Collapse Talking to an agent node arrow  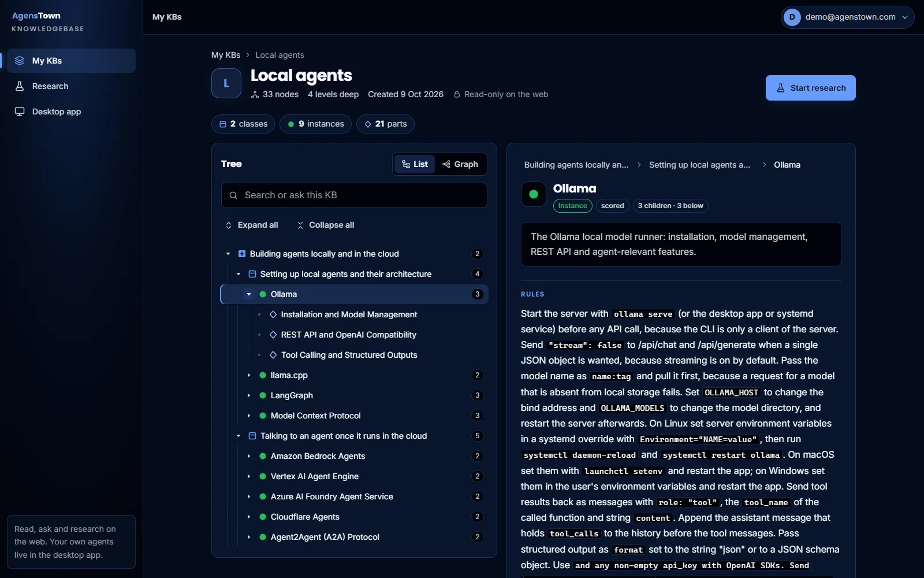pos(239,436)
